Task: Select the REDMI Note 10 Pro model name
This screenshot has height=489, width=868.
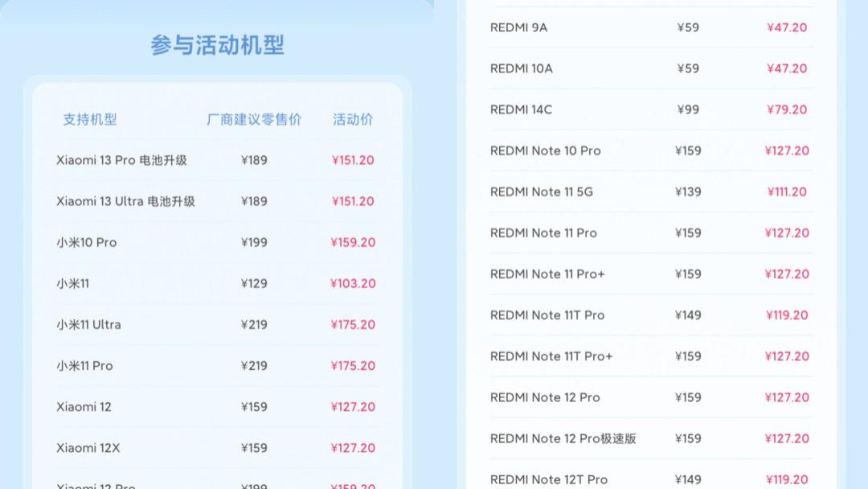Action: 545,150
